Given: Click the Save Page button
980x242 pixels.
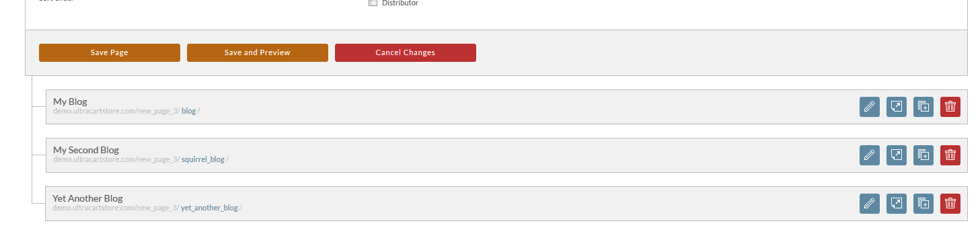Looking at the screenshot, I should point(110,52).
